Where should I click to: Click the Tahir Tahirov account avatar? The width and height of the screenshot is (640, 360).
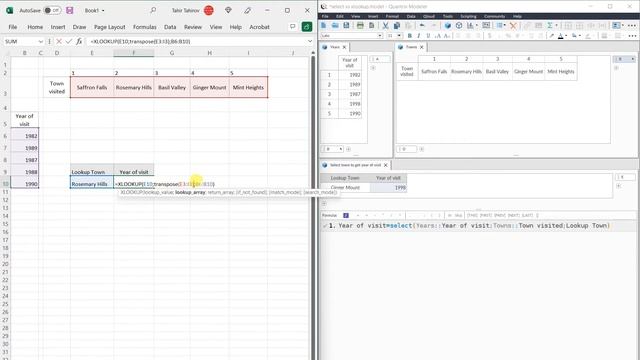point(209,10)
